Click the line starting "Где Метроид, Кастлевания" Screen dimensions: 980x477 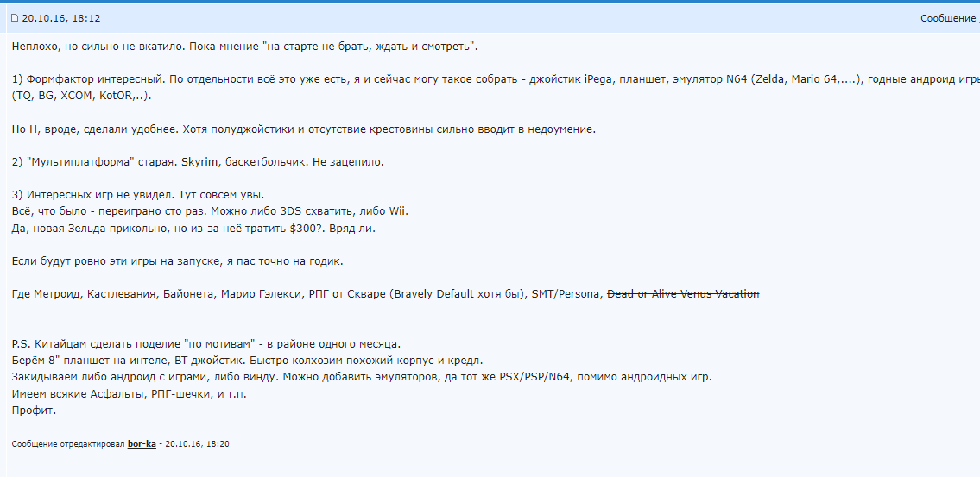[386, 293]
